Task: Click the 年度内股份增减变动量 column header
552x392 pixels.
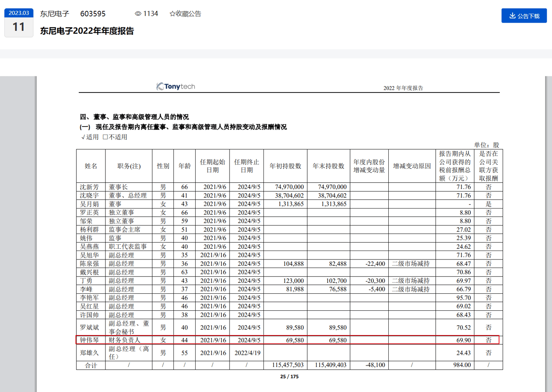Action: point(369,166)
